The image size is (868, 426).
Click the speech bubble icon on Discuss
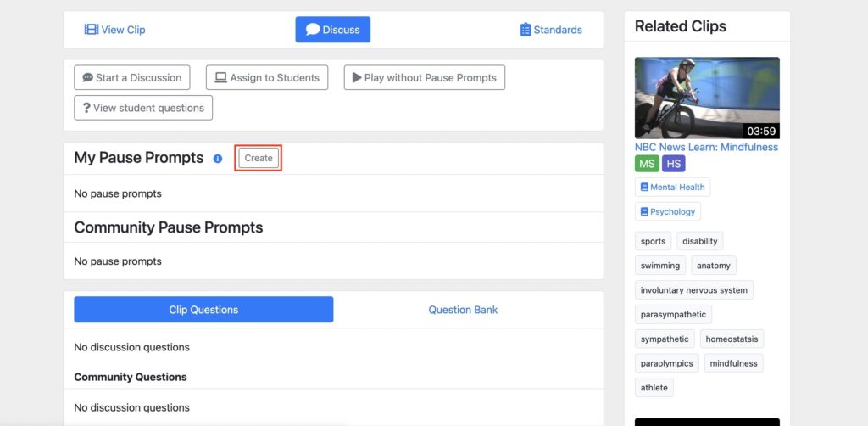313,30
